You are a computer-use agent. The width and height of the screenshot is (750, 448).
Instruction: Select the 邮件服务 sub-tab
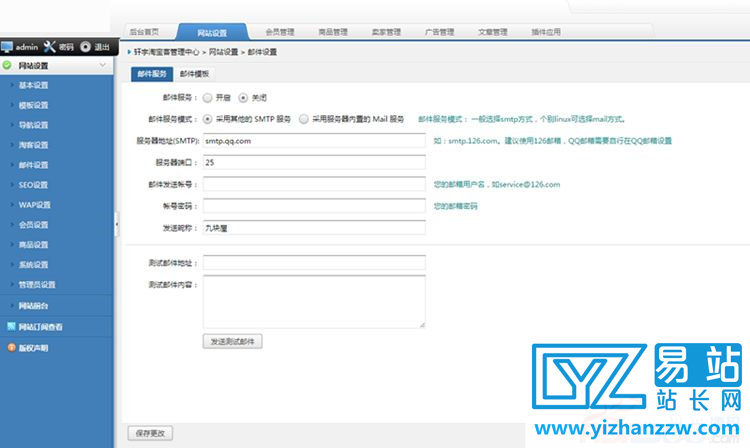coord(152,74)
